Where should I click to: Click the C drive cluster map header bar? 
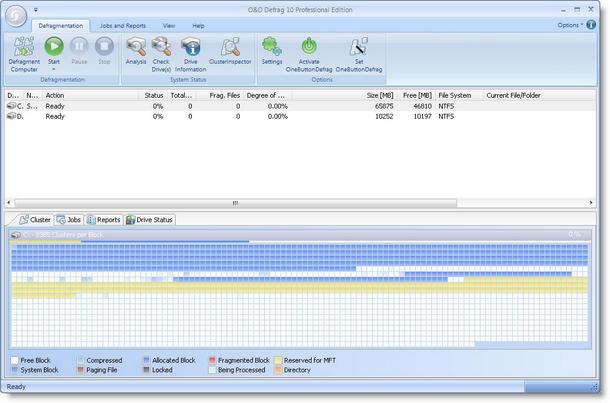coord(300,235)
